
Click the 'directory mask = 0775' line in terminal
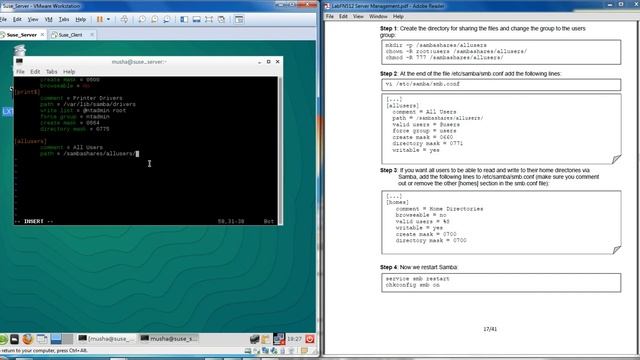[x=75, y=129]
